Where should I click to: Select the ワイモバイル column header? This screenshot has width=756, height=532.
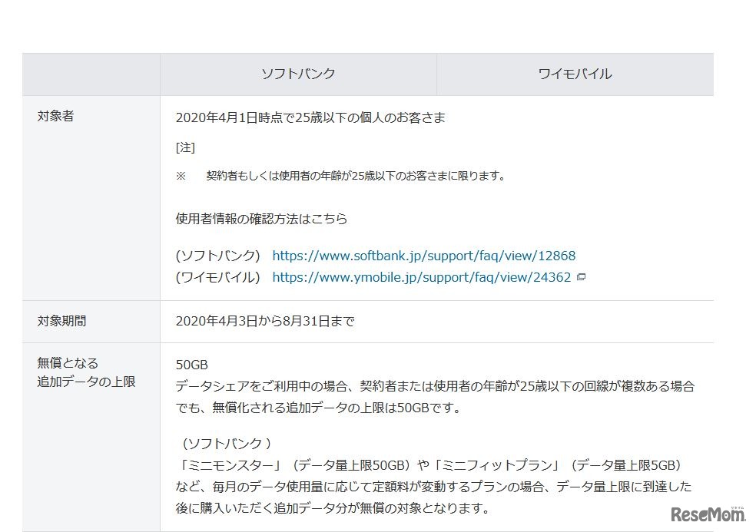575,74
